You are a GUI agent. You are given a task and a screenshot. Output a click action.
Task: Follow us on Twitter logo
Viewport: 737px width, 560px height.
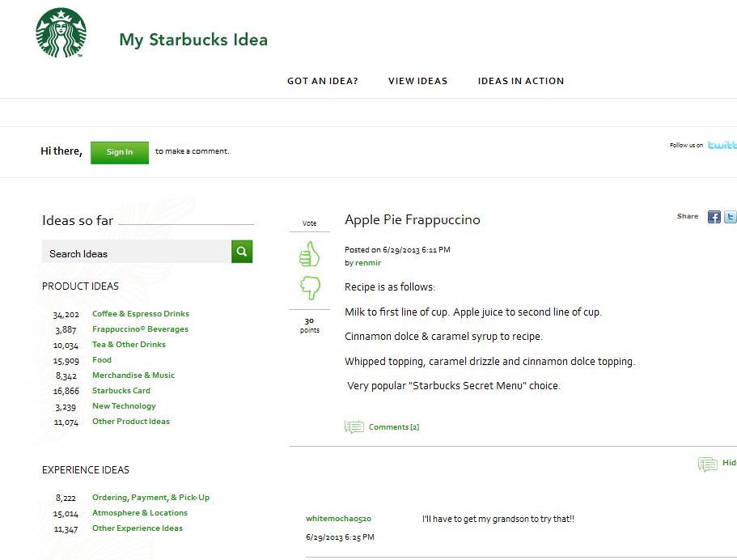pyautogui.click(x=722, y=145)
